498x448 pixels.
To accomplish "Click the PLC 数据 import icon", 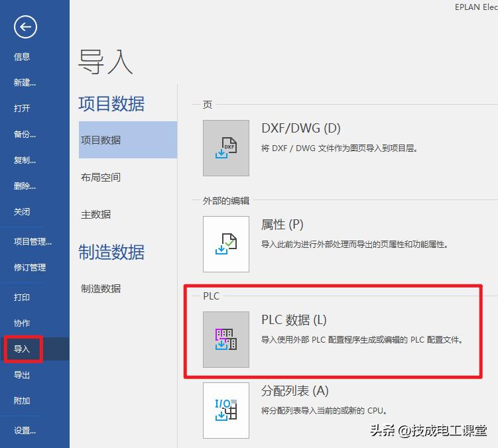I will click(226, 339).
